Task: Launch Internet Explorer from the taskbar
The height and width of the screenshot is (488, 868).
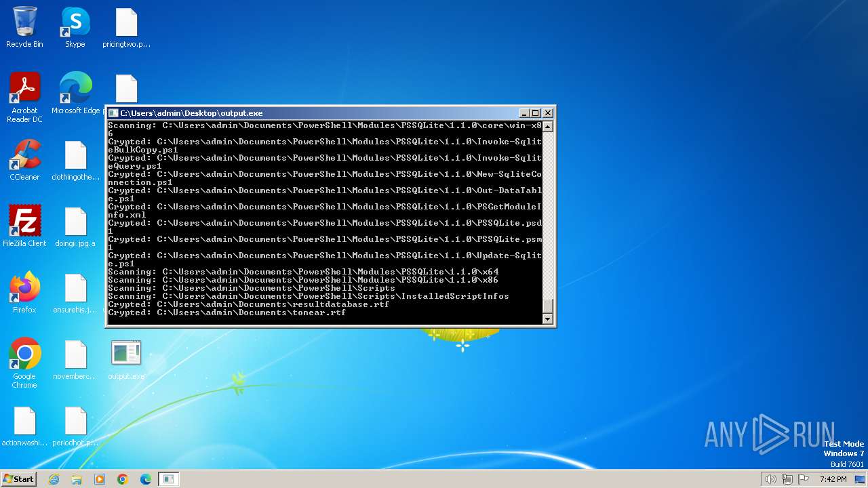Action: point(54,479)
